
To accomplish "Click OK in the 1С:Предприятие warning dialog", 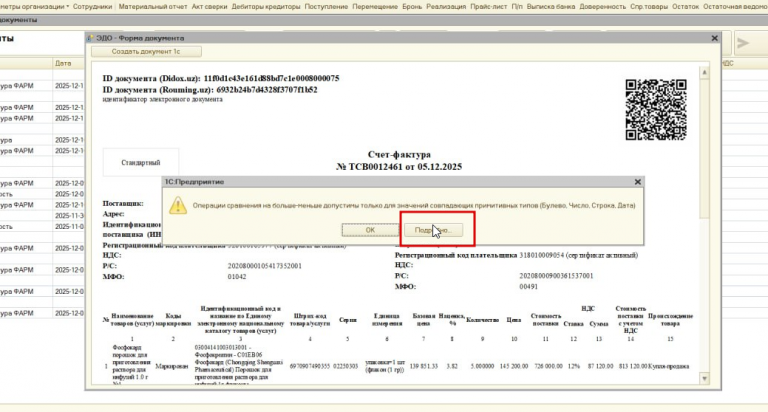I will [370, 230].
